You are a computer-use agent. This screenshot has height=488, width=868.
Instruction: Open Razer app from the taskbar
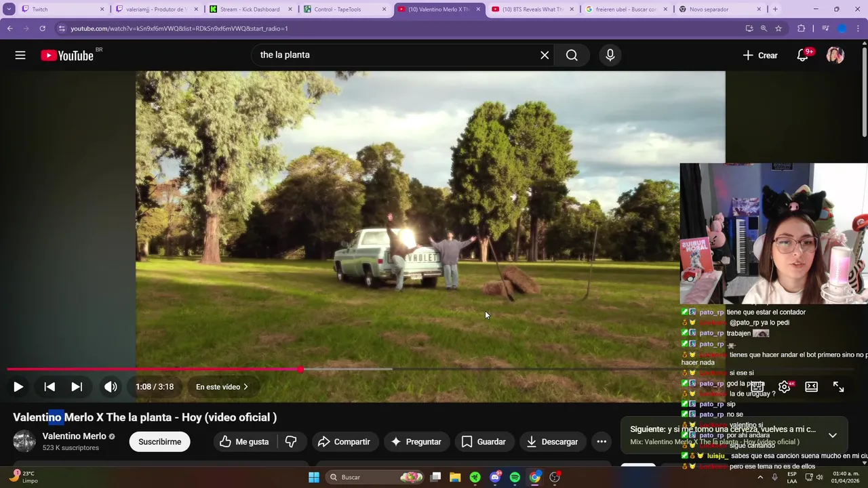coord(475,477)
